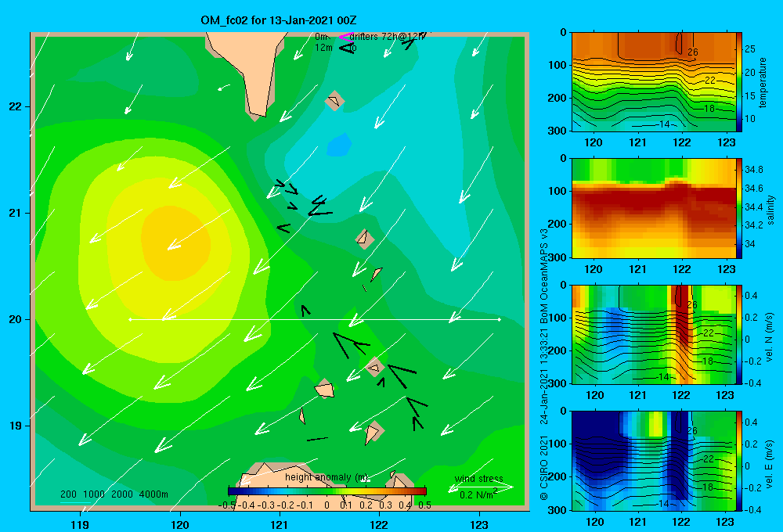The image size is (783, 532).
Task: Click latitude label '21' on main map axis
Action: click(15, 213)
